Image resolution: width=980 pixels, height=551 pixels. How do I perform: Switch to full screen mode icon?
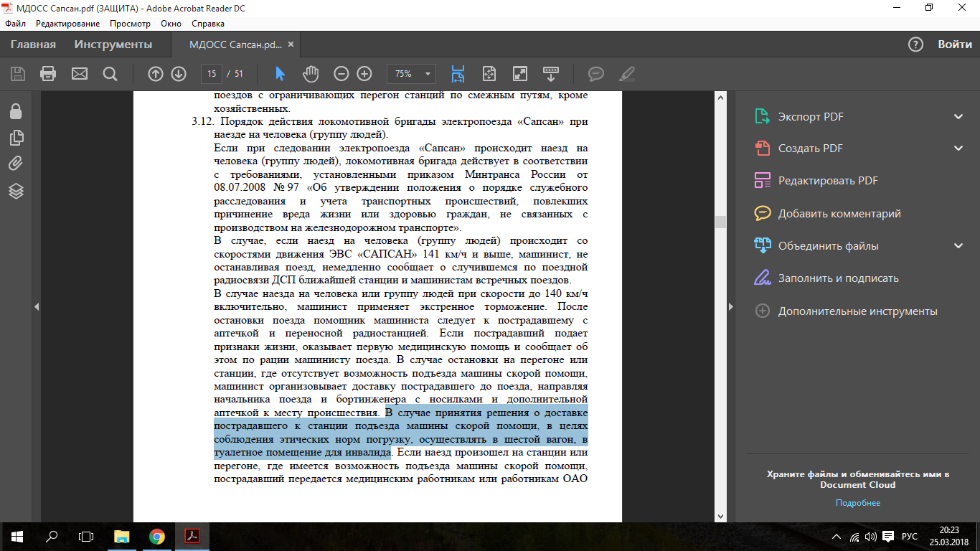point(520,74)
